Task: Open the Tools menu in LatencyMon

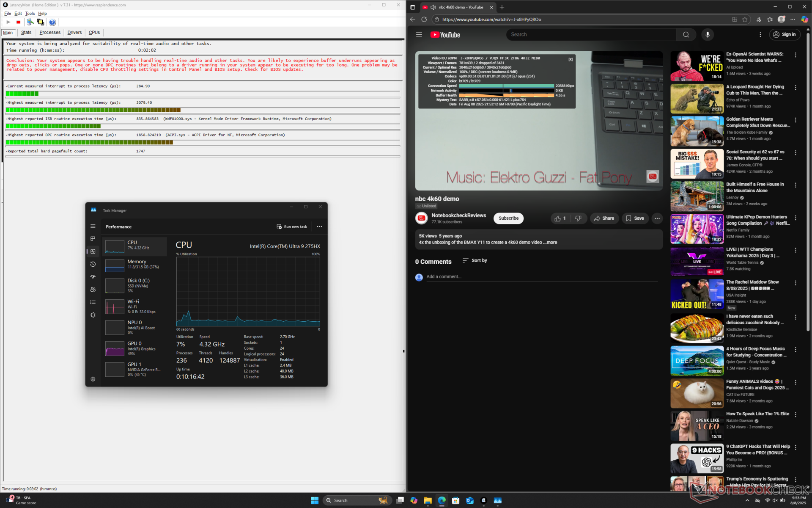Action: pyautogui.click(x=30, y=14)
